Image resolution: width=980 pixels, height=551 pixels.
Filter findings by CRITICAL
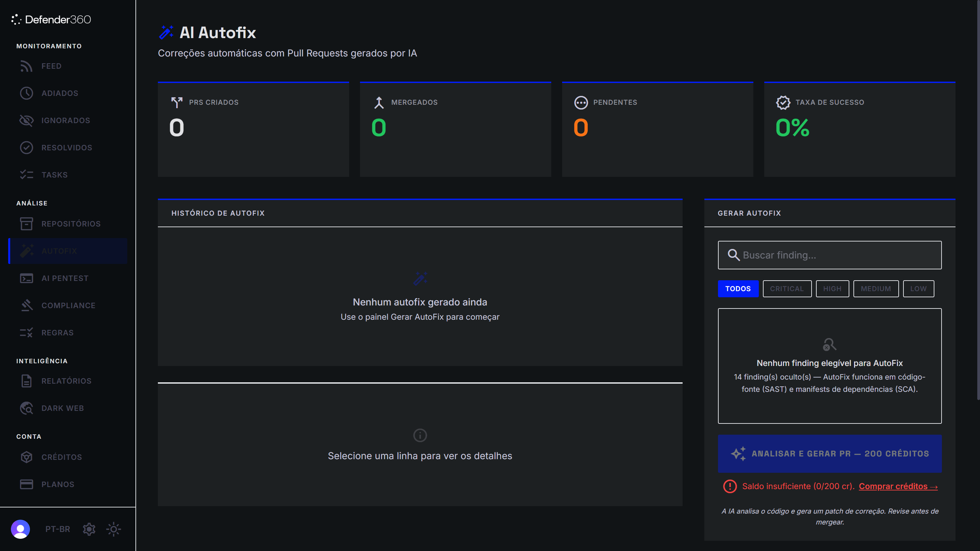pos(787,289)
